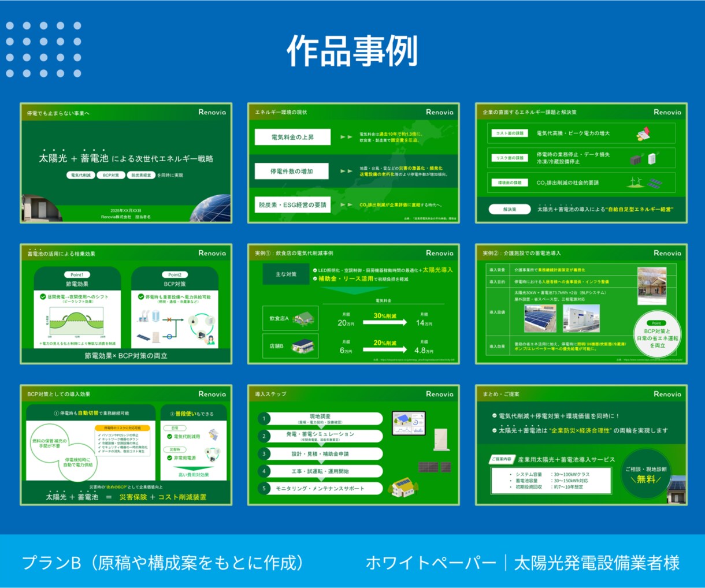Click the "Point2" pill above BCP対策
Viewport: 705px width, 588px height.
pos(175,275)
